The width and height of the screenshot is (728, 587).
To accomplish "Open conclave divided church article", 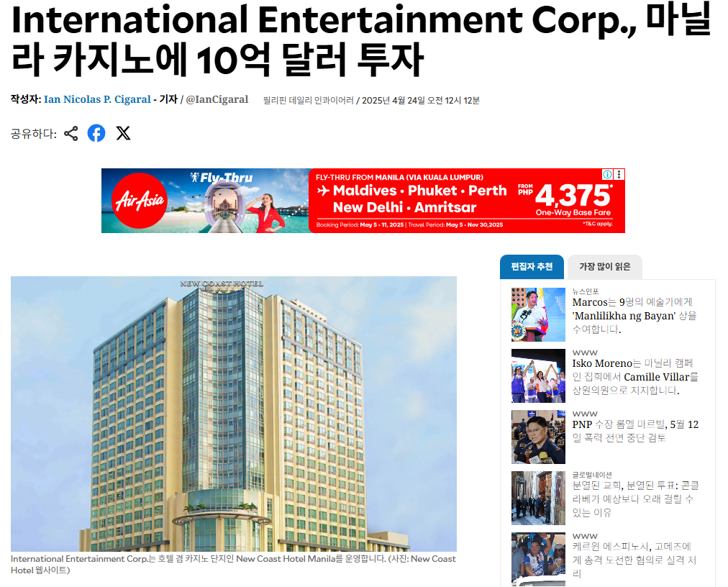I will [x=635, y=499].
